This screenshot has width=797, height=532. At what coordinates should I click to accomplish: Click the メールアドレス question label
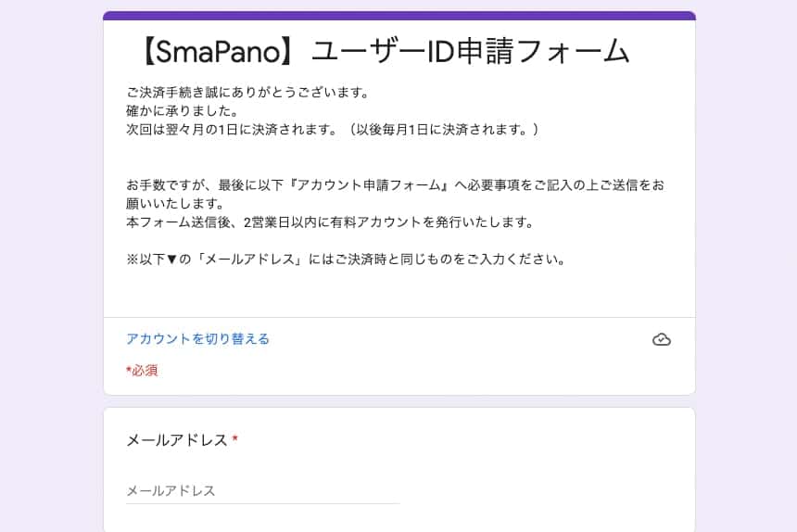tap(176, 440)
